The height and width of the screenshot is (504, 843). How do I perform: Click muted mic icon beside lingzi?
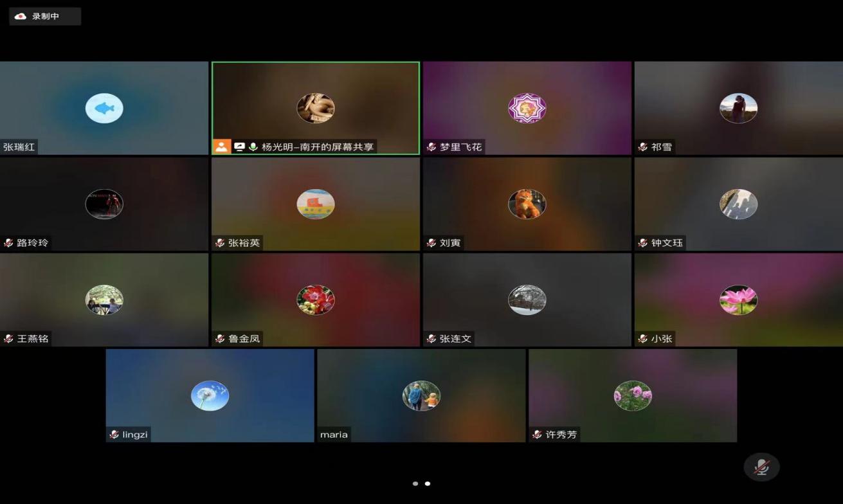(114, 435)
